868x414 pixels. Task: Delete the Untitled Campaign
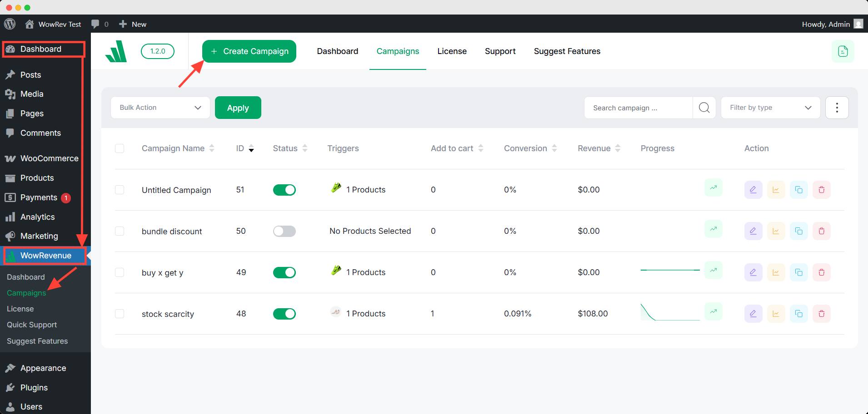tap(821, 190)
